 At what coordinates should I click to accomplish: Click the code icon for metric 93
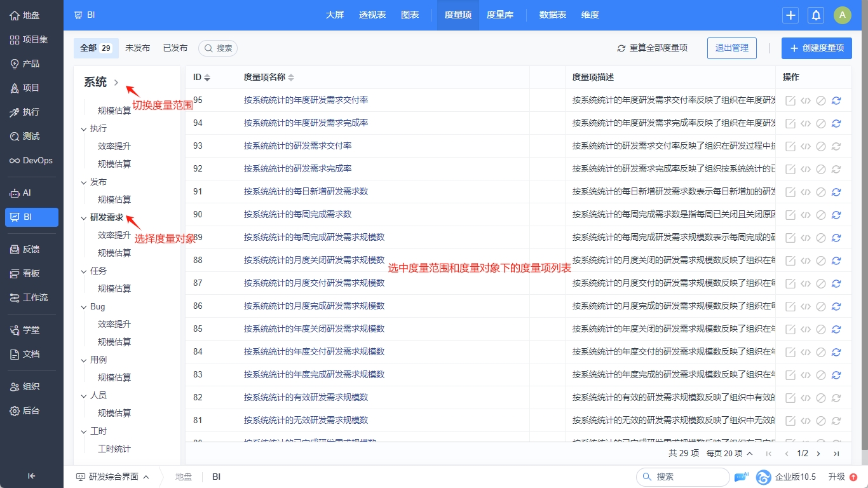tap(806, 146)
